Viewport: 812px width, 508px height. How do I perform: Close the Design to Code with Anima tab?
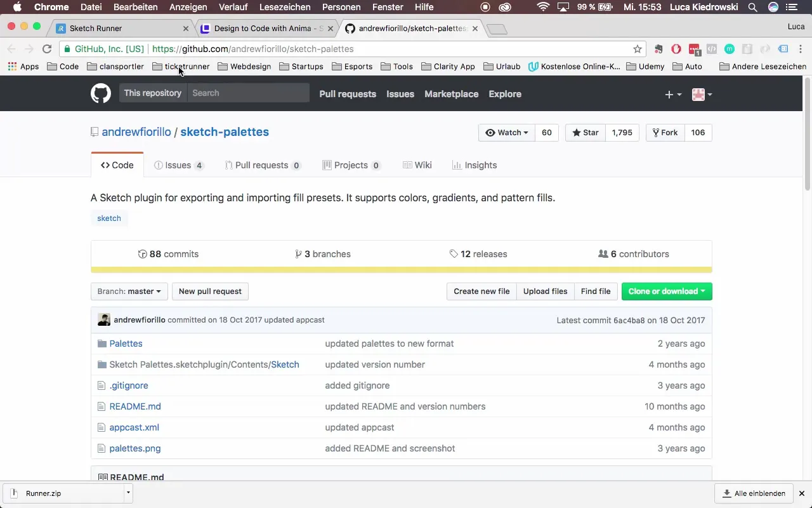(x=331, y=29)
